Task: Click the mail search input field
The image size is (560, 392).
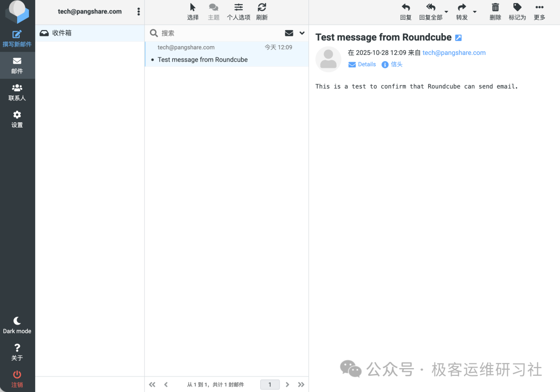Action: click(x=218, y=33)
